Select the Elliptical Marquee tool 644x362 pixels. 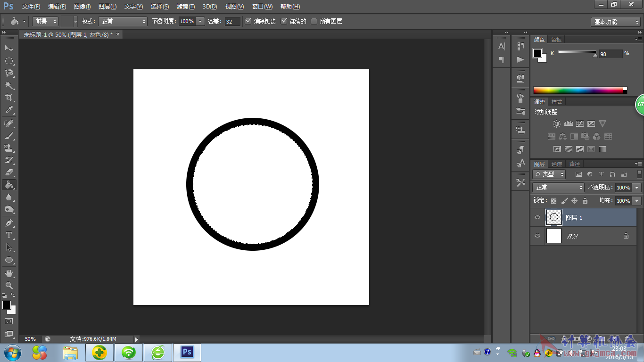pyautogui.click(x=9, y=61)
